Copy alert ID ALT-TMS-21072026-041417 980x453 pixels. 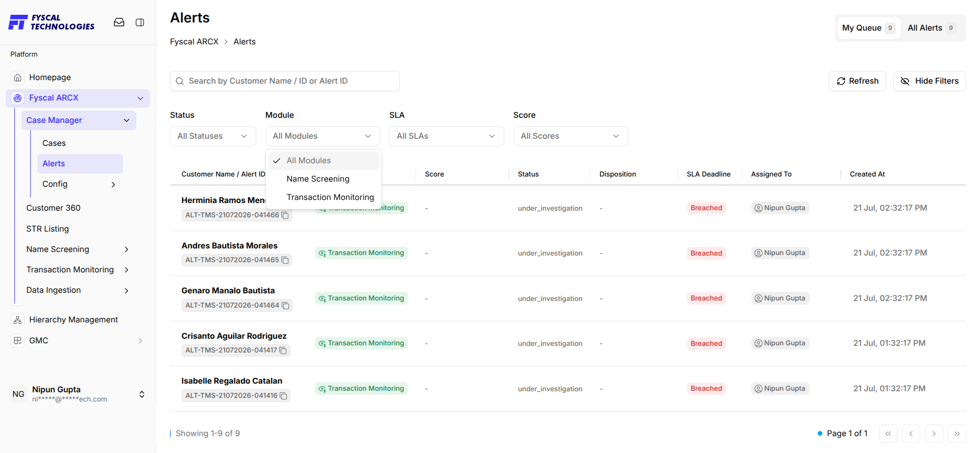click(x=283, y=350)
